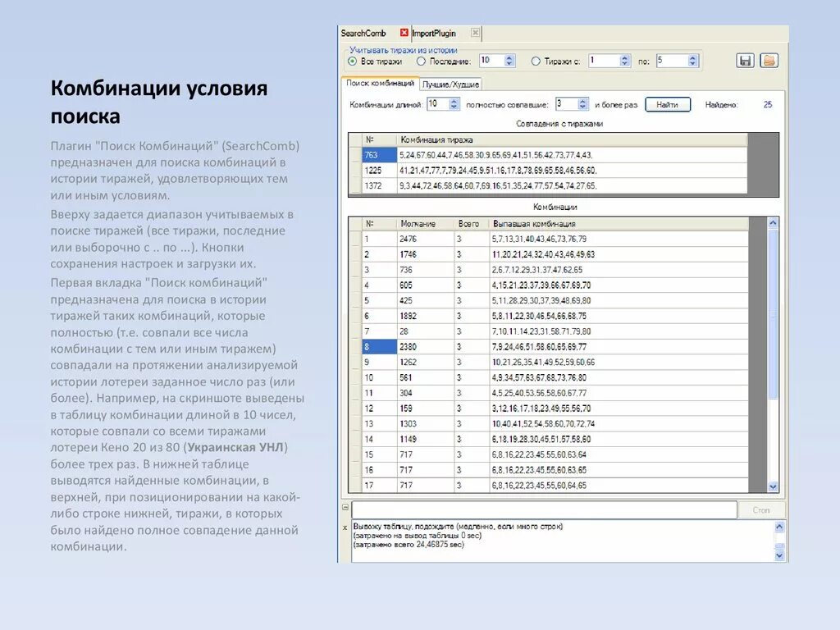Click the found count value 25
This screenshot has height=630, width=840.
[x=768, y=104]
